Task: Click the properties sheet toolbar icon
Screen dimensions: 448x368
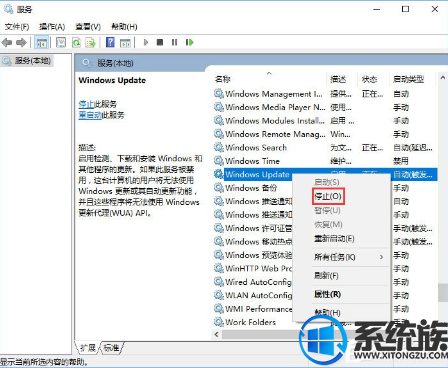Action: point(61,42)
